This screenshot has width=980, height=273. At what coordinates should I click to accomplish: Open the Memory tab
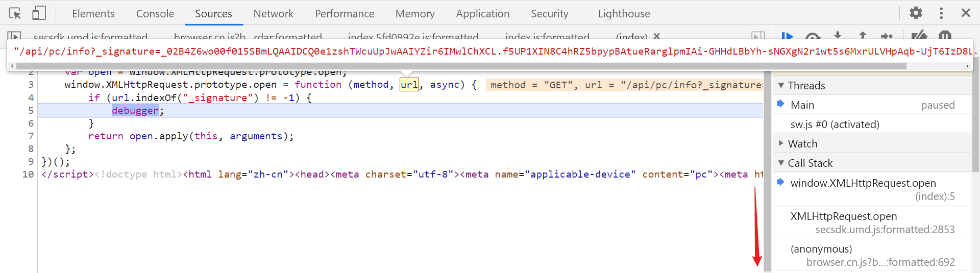point(415,14)
